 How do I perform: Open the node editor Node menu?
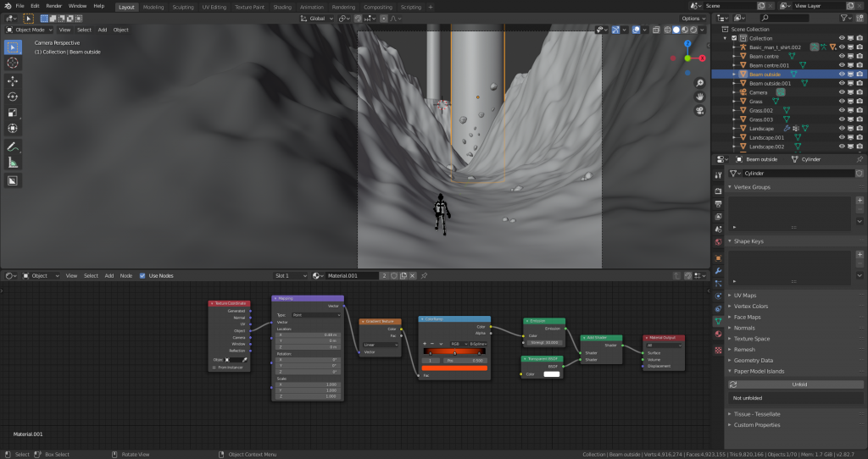[126, 275]
